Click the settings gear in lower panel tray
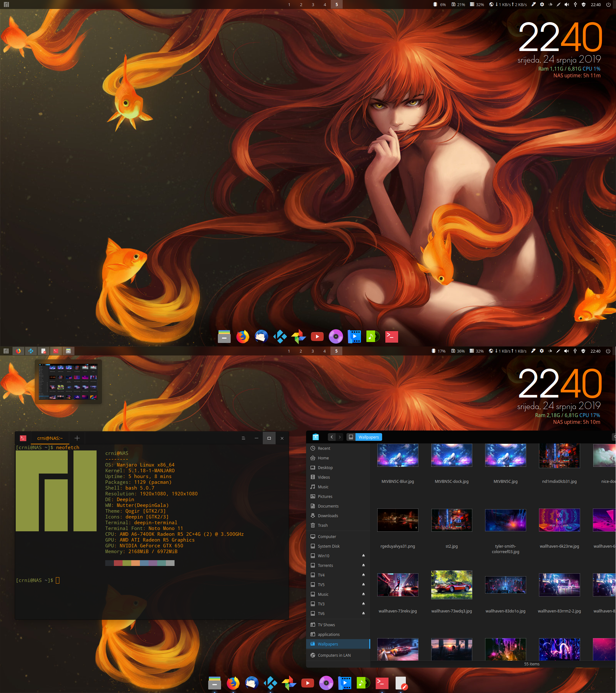The width and height of the screenshot is (616, 693). (542, 351)
